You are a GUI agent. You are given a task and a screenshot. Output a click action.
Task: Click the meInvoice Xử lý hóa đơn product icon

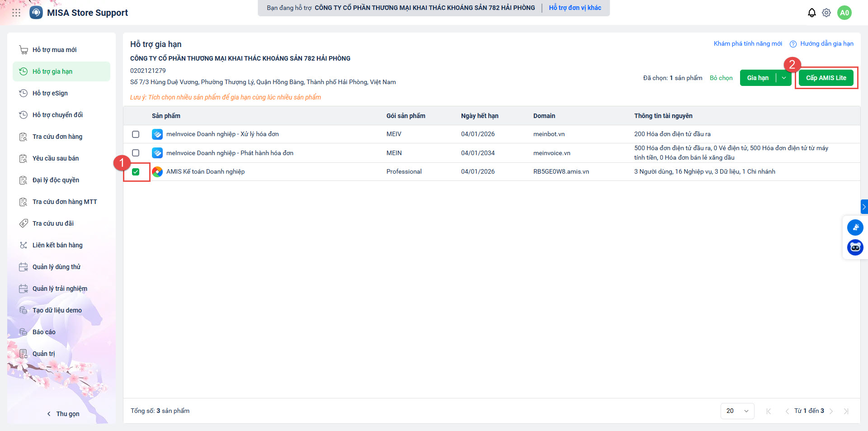pos(157,134)
